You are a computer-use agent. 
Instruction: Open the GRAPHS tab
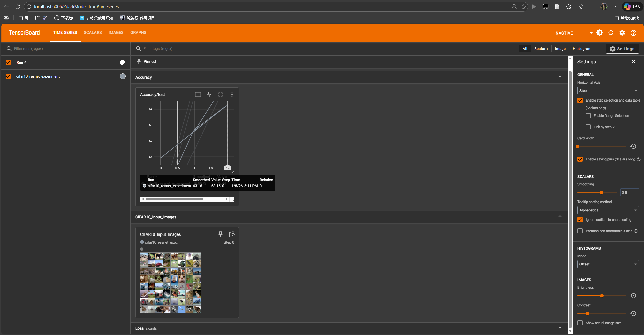138,33
